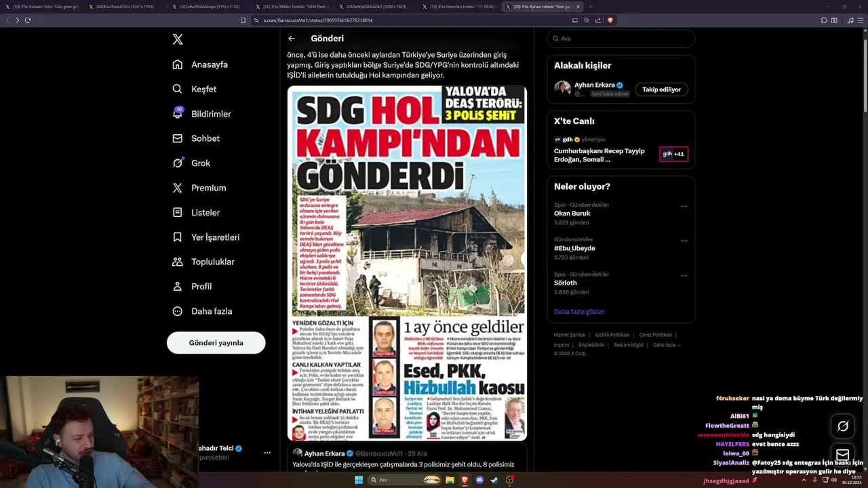The image size is (868, 488).
Task: Switch to Emrullah Erdinc browser tab
Action: [x=461, y=6]
